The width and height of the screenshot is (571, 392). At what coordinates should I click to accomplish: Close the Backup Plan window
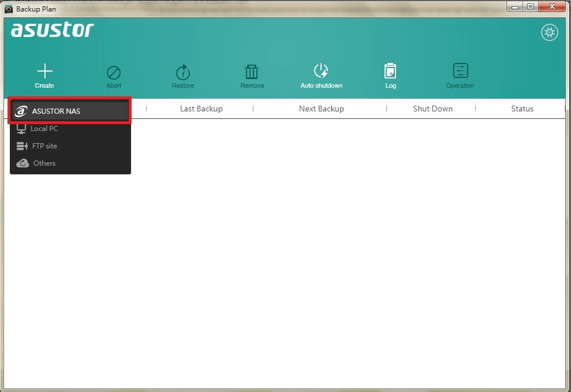552,7
